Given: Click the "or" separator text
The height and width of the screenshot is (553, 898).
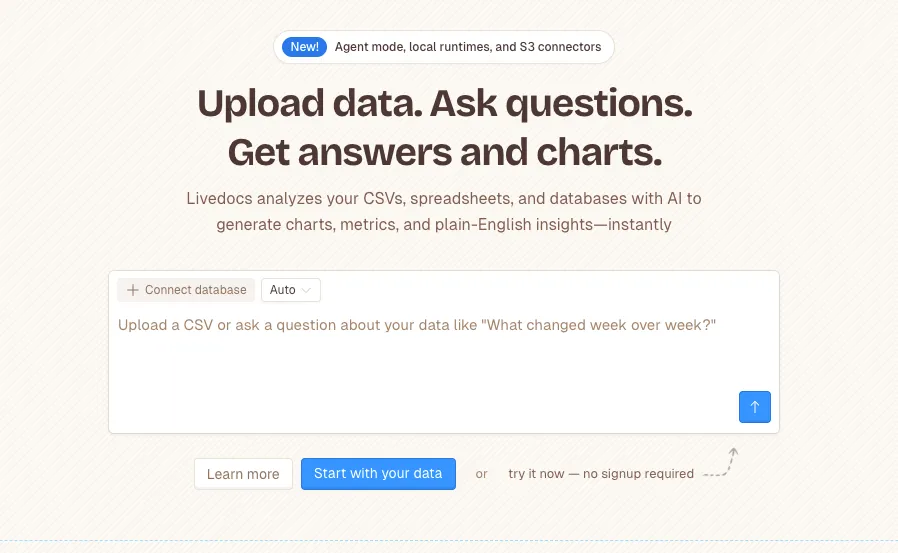Looking at the screenshot, I should pyautogui.click(x=481, y=474).
